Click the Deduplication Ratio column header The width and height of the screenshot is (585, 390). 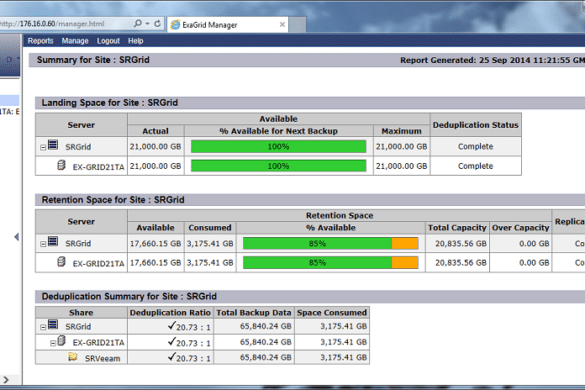click(x=170, y=313)
